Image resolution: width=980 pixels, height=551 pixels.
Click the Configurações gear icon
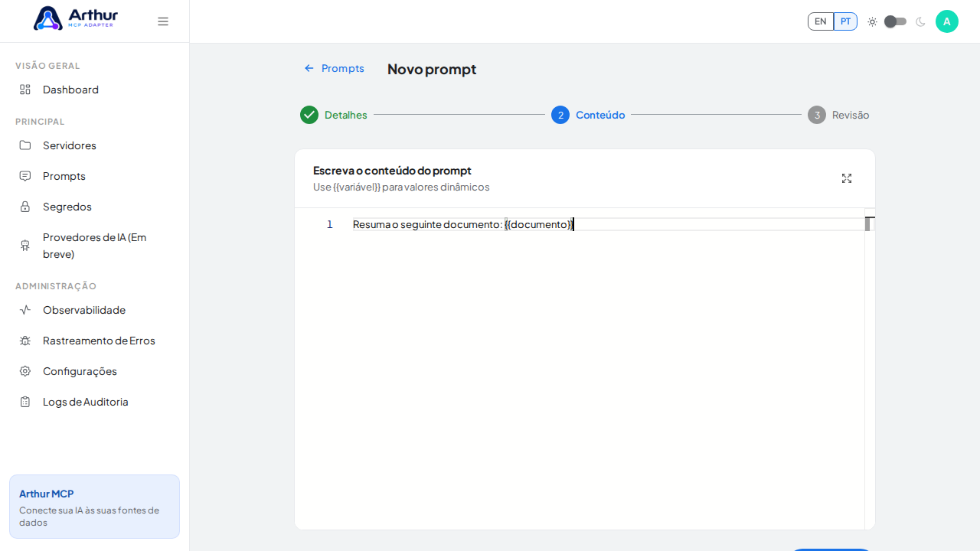pos(25,371)
